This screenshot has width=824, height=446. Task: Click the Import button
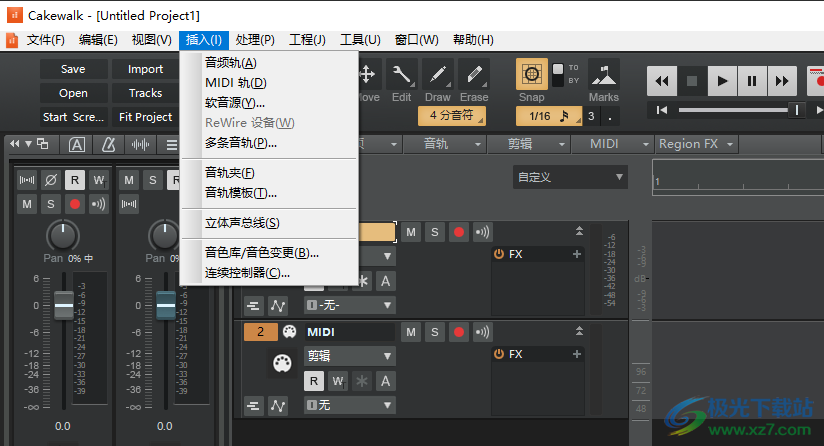coord(145,69)
